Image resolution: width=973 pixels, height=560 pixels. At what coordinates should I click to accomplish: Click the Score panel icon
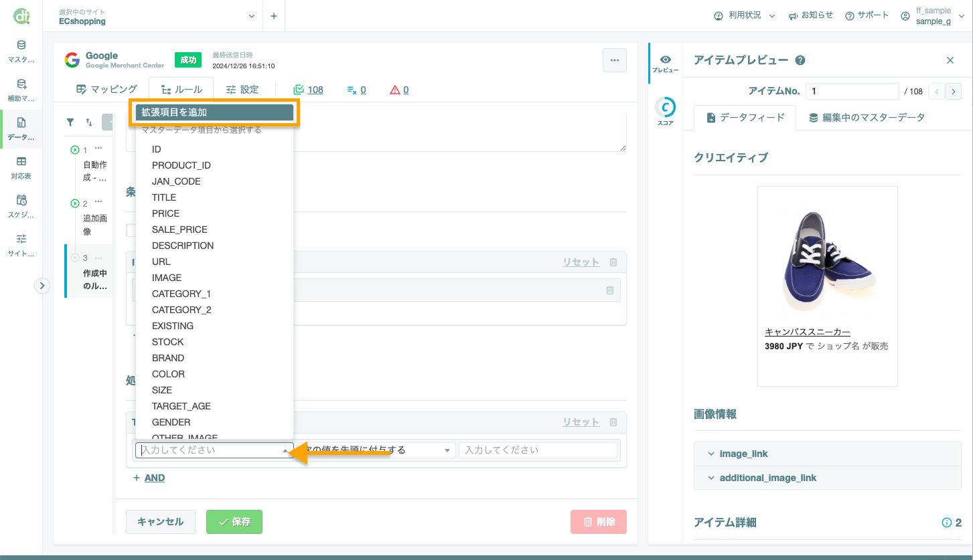tap(665, 111)
